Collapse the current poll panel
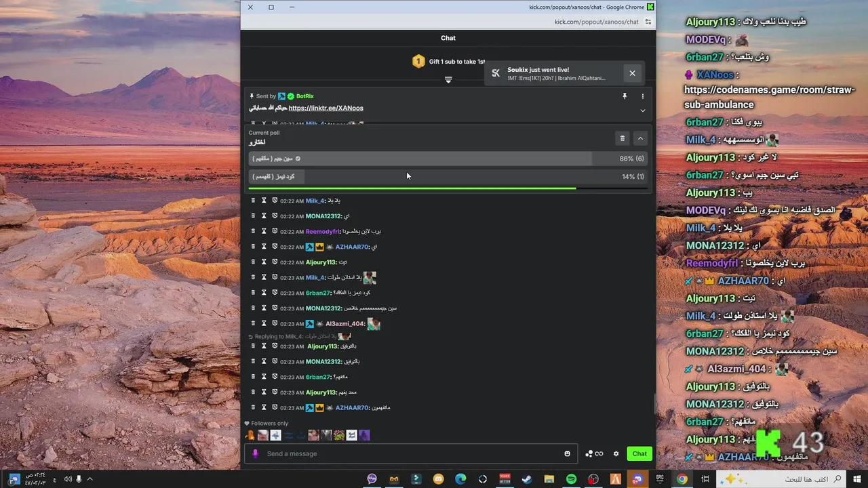Viewport: 868px width, 488px height. click(640, 138)
